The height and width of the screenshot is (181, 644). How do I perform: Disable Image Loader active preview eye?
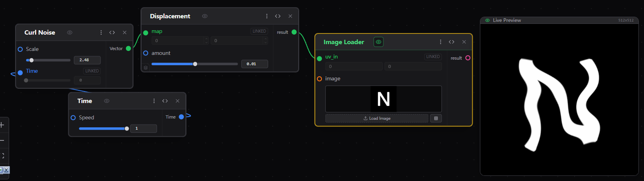click(x=378, y=42)
